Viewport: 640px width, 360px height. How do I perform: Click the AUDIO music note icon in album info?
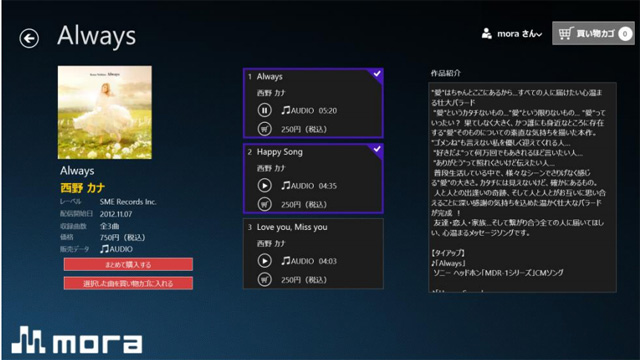pyautogui.click(x=104, y=249)
